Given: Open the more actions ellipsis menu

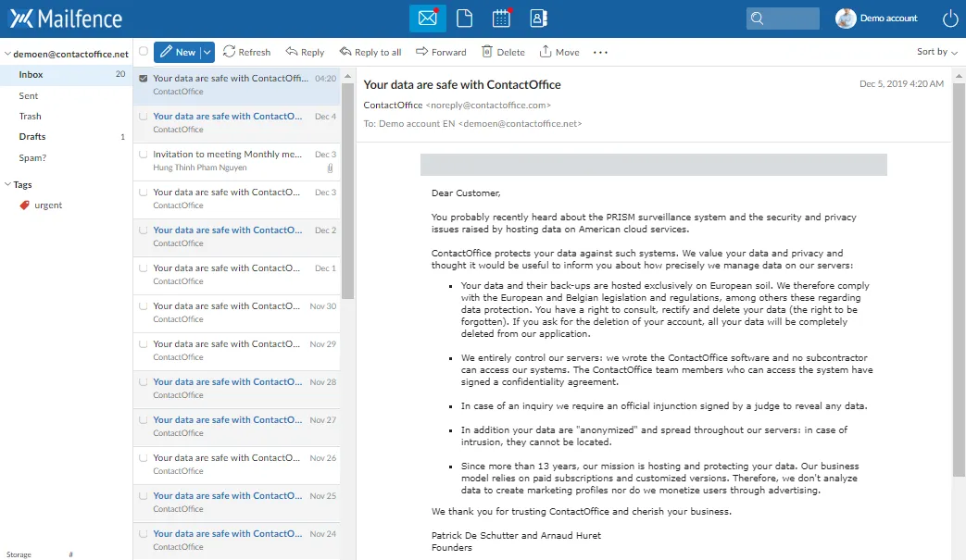Looking at the screenshot, I should tap(600, 53).
